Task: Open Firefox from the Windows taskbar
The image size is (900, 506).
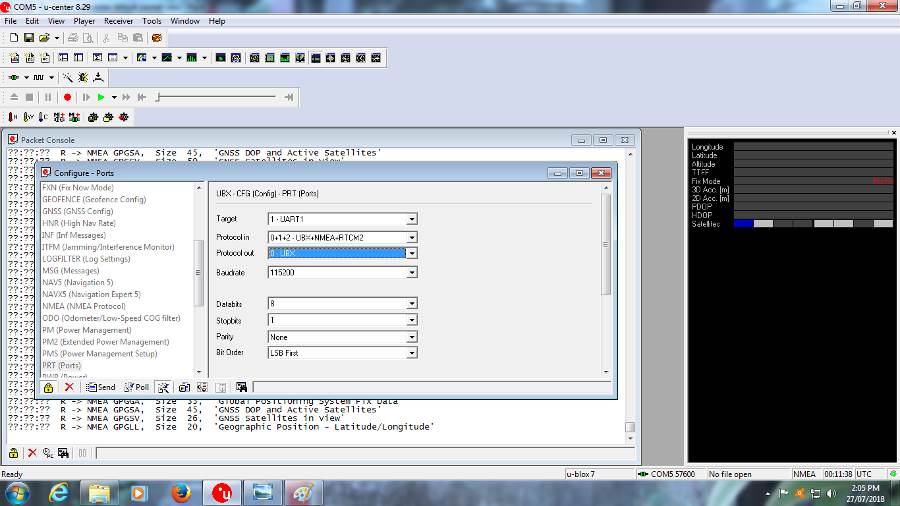Action: [181, 492]
